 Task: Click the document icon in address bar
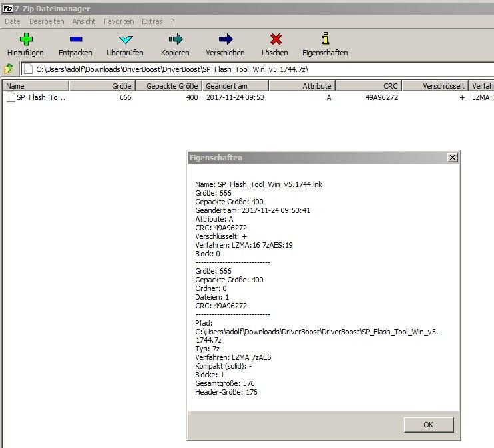(28, 69)
